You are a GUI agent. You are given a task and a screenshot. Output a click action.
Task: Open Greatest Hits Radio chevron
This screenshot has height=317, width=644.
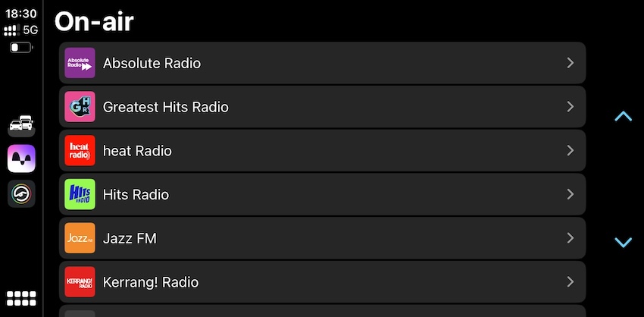point(571,107)
